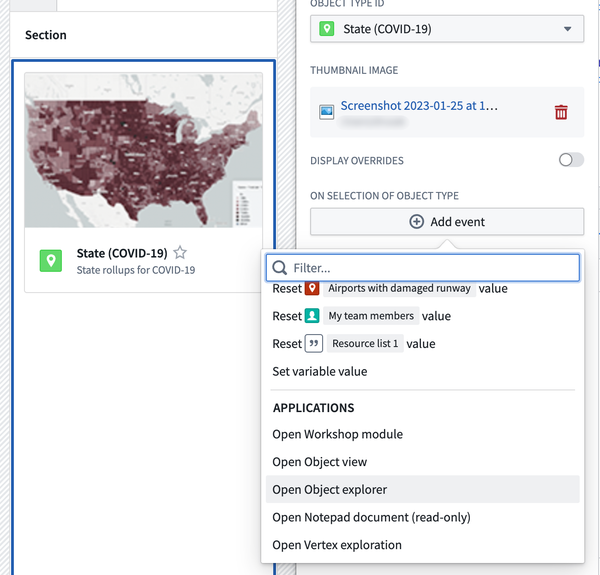Click the green location icon on the State card
The image size is (600, 575).
click(x=51, y=261)
